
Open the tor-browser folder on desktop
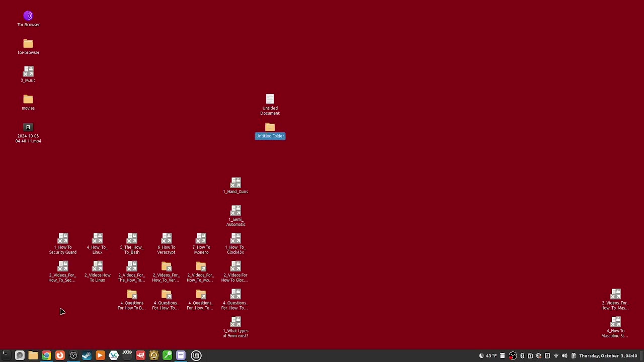click(x=28, y=46)
